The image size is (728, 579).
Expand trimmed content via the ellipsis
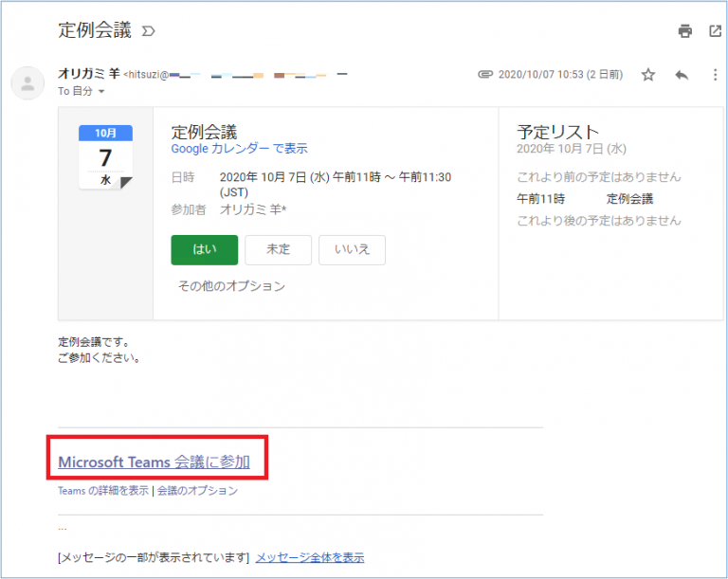tap(63, 527)
